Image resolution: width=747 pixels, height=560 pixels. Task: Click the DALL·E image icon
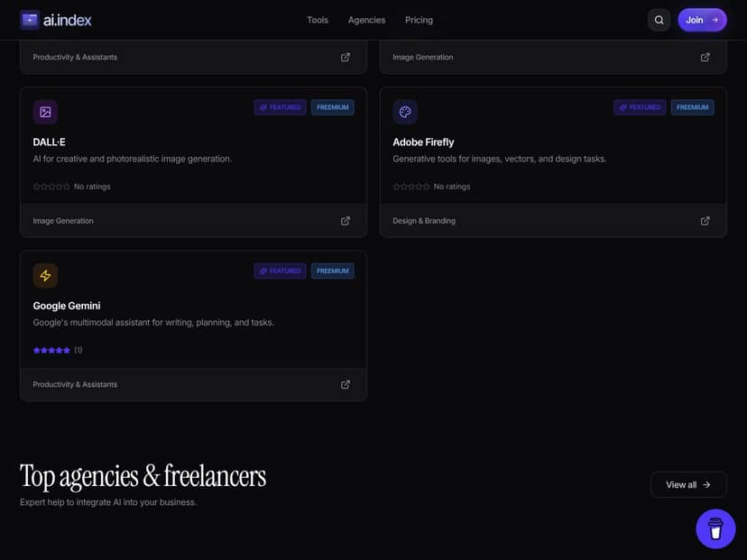(45, 112)
